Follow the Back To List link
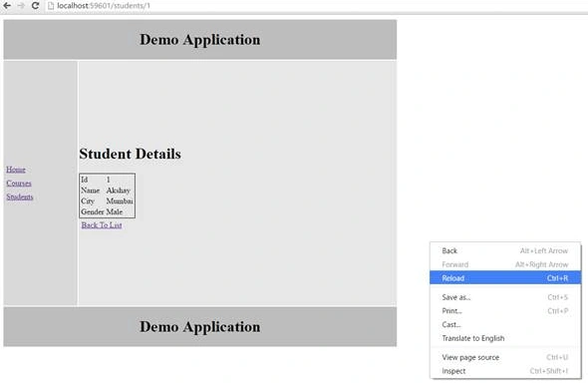 click(102, 225)
